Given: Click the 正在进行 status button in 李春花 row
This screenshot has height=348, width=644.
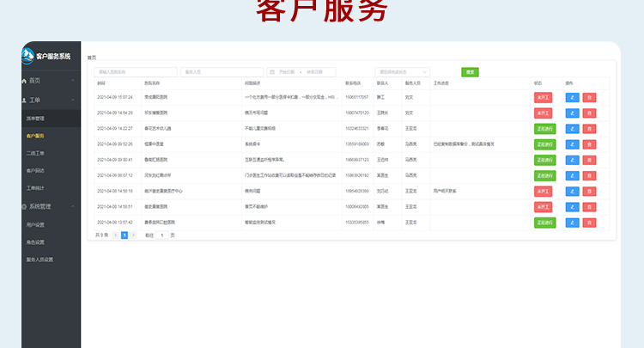Looking at the screenshot, I should (x=544, y=128).
